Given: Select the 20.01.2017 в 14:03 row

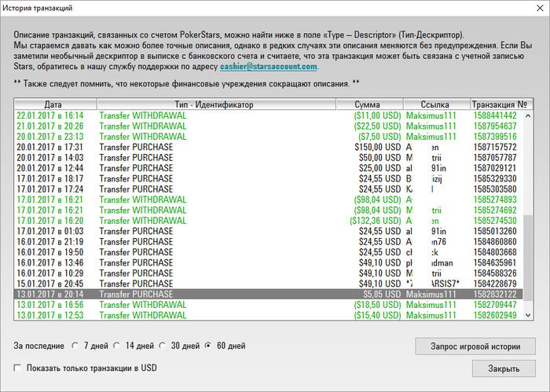Looking at the screenshot, I should pyautogui.click(x=269, y=158).
